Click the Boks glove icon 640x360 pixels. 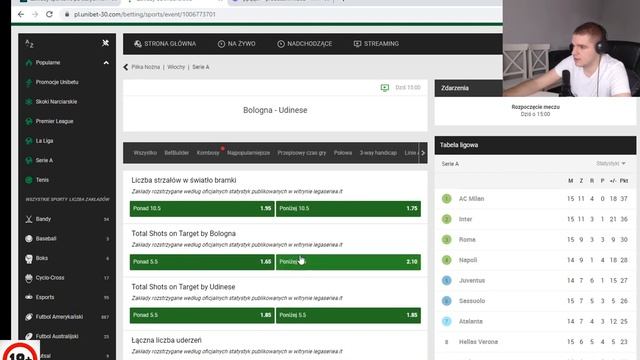pyautogui.click(x=29, y=258)
